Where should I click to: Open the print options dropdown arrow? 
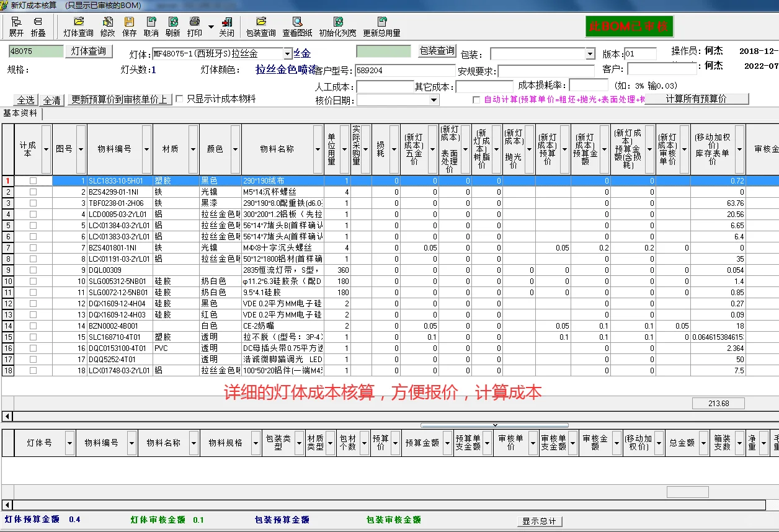point(211,27)
